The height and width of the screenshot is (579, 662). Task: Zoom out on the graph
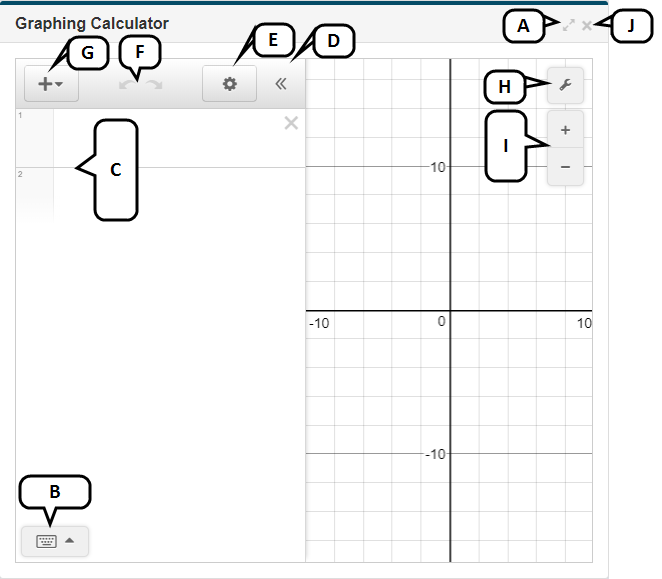click(x=565, y=167)
